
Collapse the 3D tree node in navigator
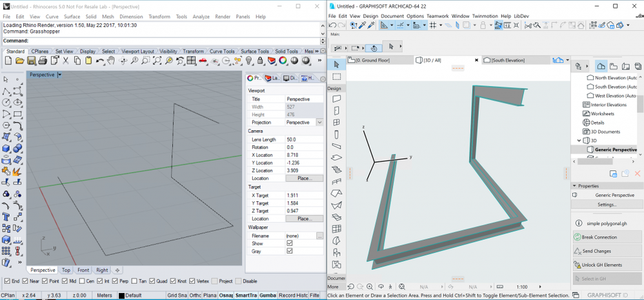pos(579,140)
